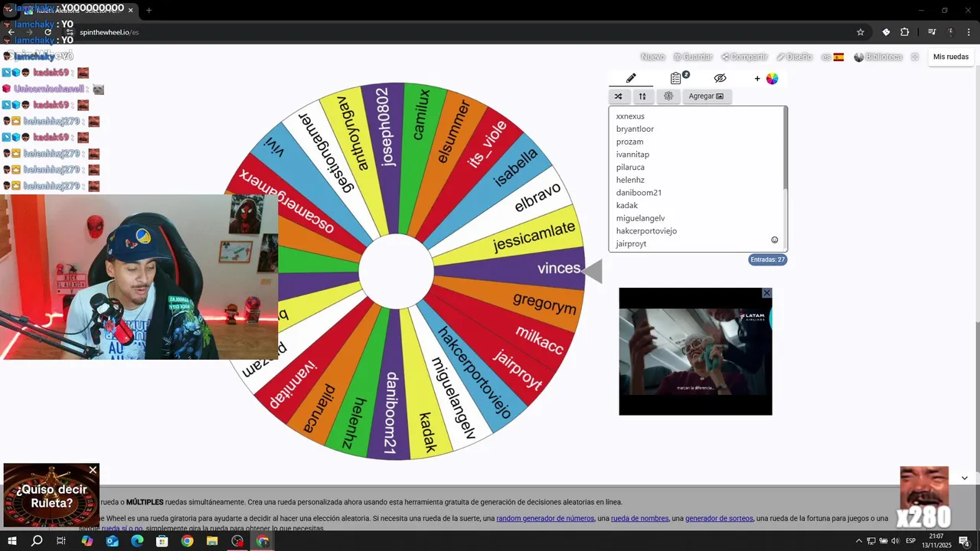Click entry xxnexus in the list
980x551 pixels.
click(630, 116)
